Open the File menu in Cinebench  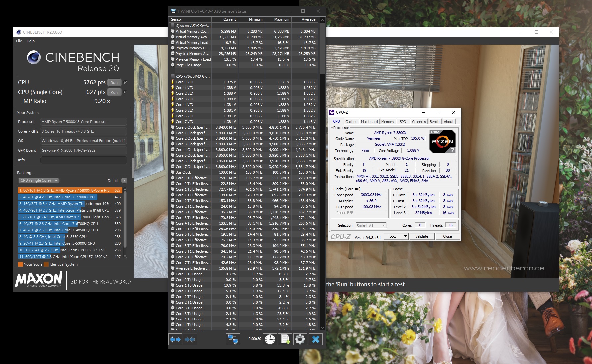[19, 41]
